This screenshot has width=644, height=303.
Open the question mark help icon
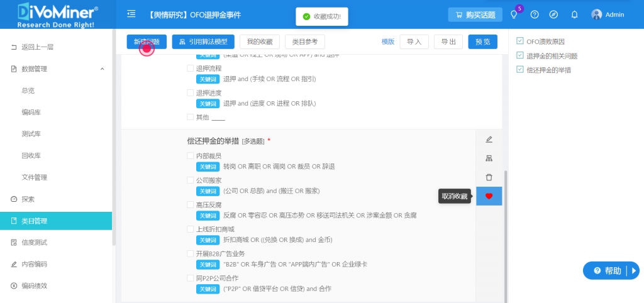535,15
